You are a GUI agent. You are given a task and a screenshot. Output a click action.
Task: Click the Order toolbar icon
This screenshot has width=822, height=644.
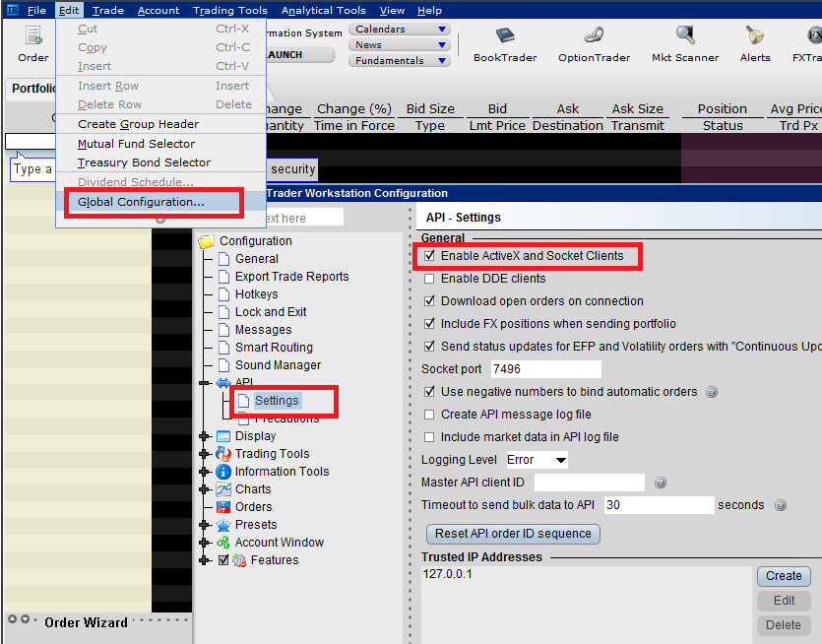pyautogui.click(x=33, y=36)
